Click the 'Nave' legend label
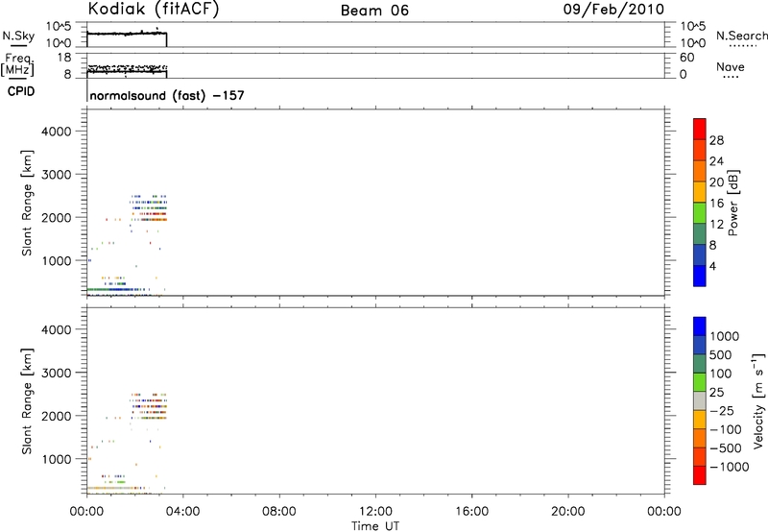This screenshot has width=768, height=532. point(731,67)
